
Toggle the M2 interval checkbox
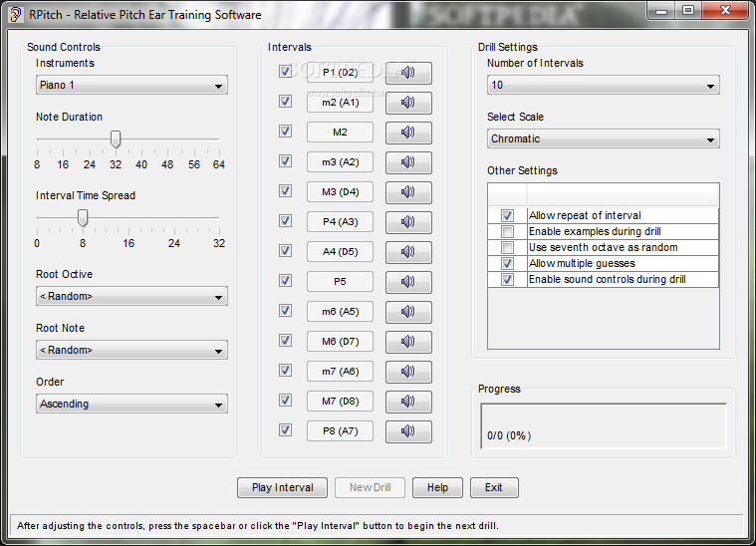pyautogui.click(x=286, y=132)
